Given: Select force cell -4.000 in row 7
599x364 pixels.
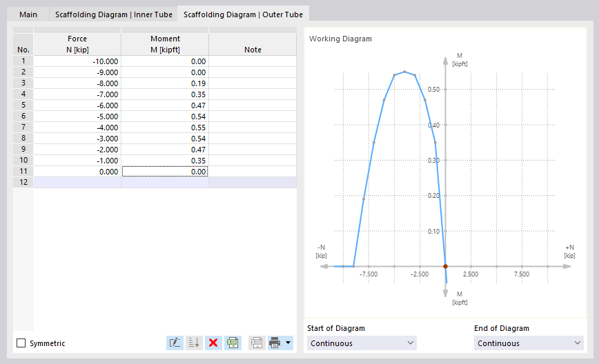Looking at the screenshot, I should coord(77,128).
